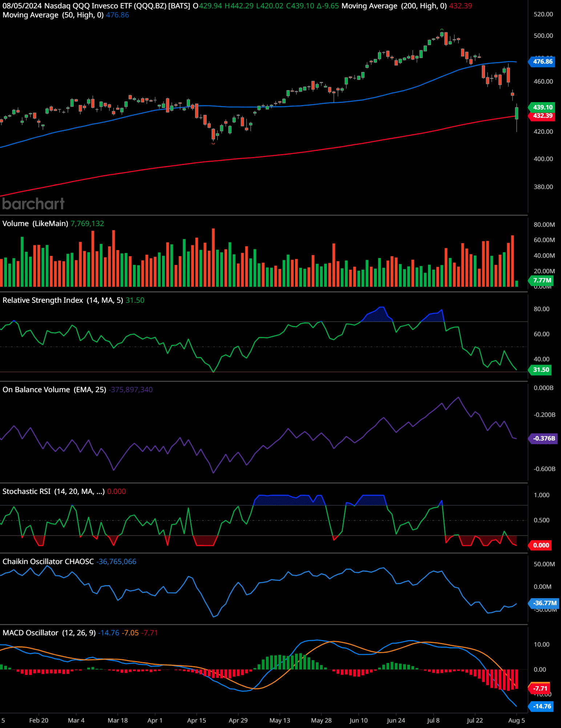This screenshot has width=561, height=728.
Task: Click the 500.00 price axis label
Action: tap(543, 36)
